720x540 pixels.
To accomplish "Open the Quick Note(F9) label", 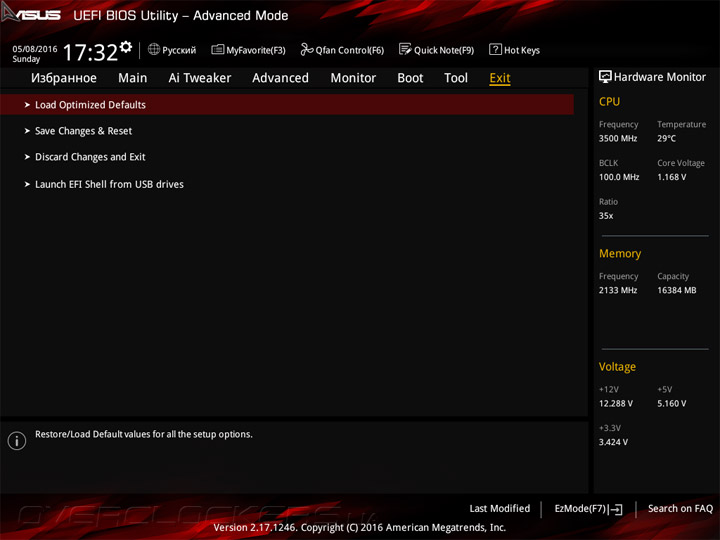I will [444, 50].
